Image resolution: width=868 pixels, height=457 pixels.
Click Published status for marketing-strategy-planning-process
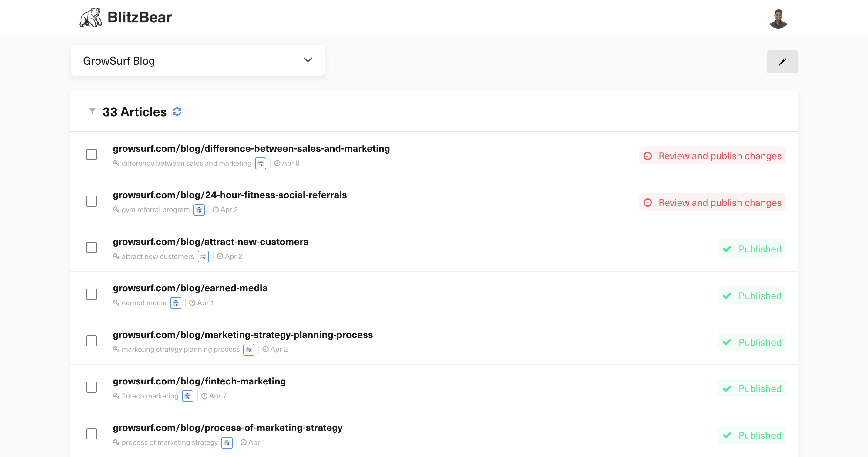[752, 342]
